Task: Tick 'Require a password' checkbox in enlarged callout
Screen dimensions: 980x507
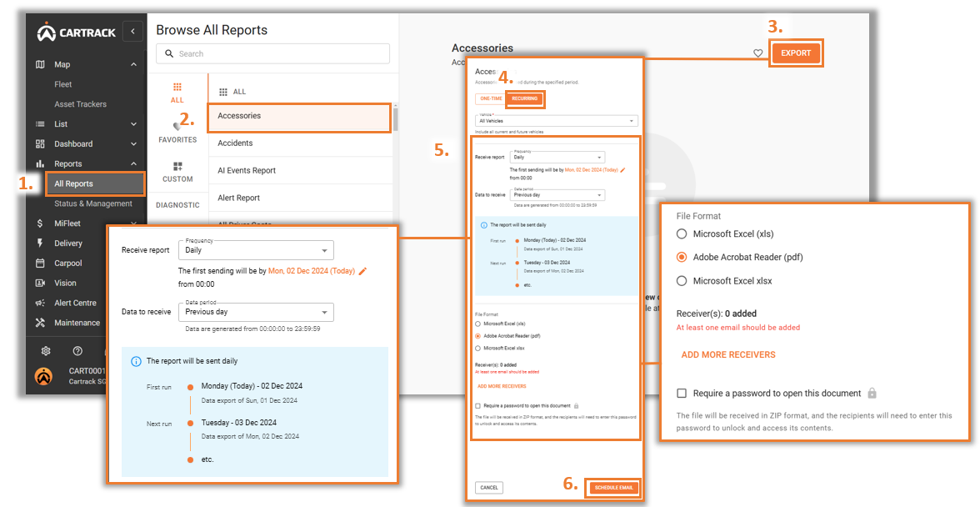Action: click(682, 394)
